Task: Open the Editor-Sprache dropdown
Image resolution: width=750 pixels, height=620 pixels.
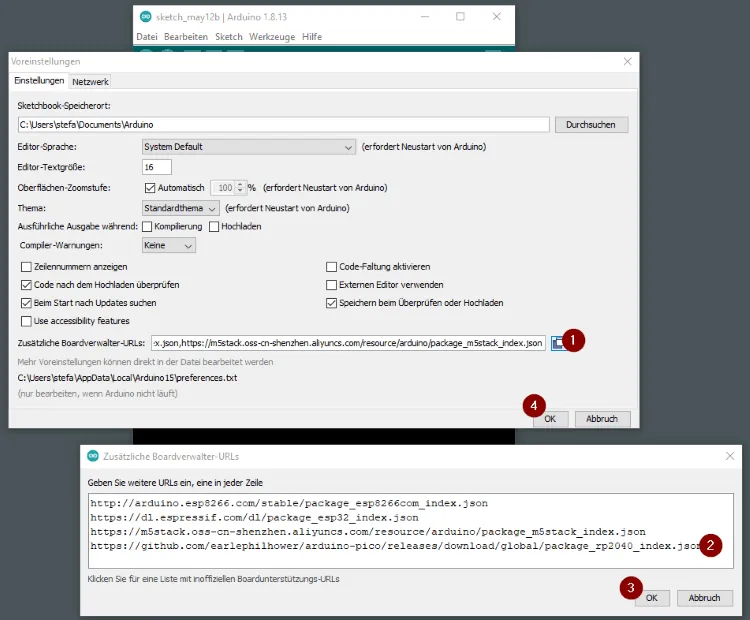Action: click(249, 147)
